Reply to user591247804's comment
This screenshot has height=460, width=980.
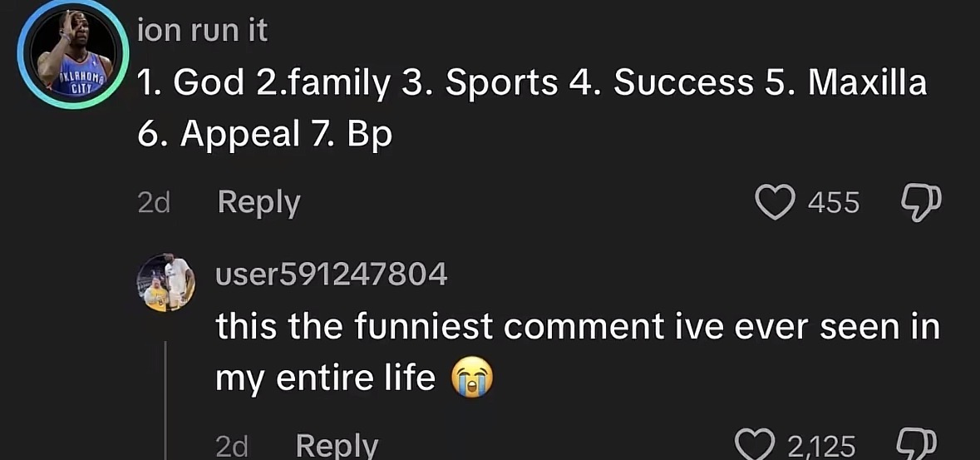337,446
